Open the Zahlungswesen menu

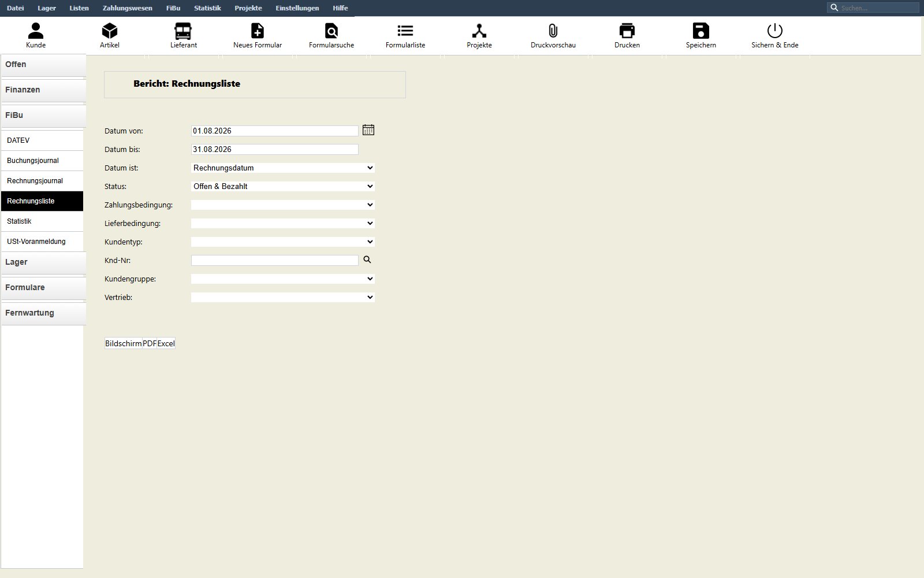click(x=128, y=8)
